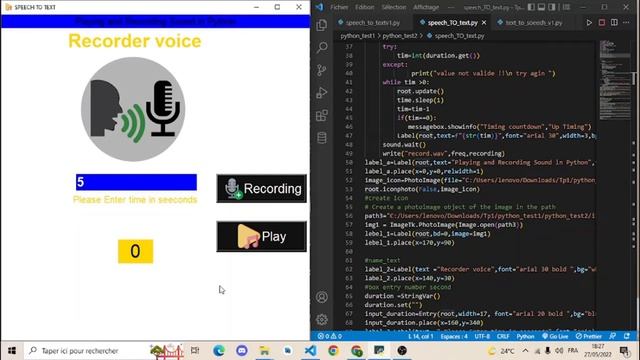
Task: Open the Affichage menu
Action: pos(426,7)
